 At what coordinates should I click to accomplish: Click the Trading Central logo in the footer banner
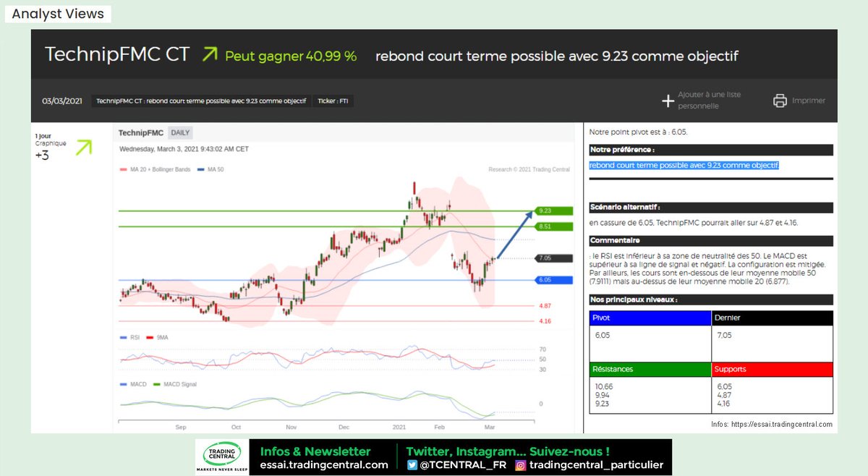click(222, 457)
